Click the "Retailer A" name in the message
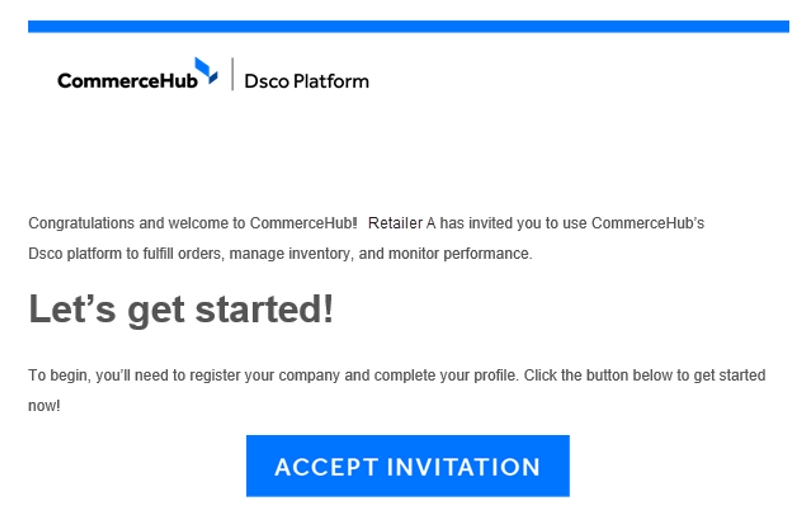 click(x=402, y=223)
